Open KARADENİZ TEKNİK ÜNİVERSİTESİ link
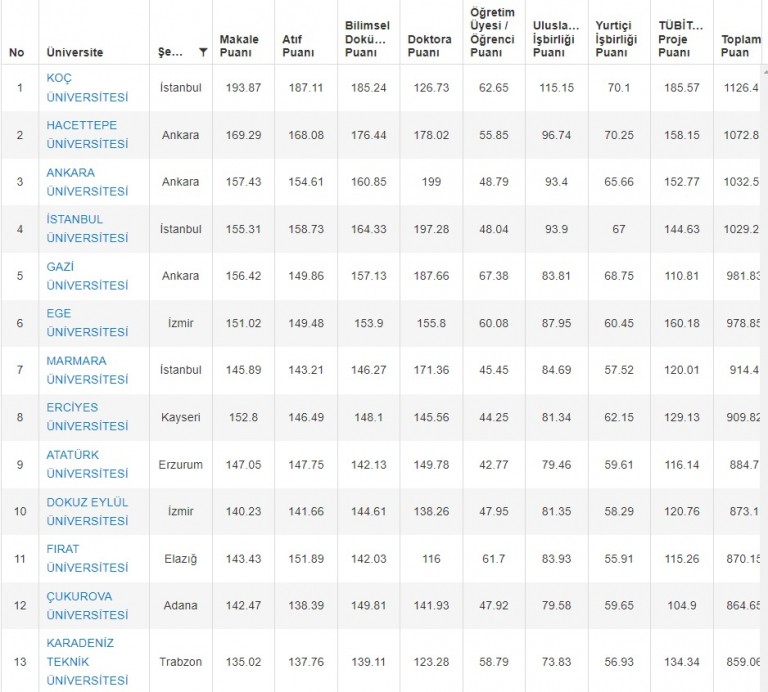The height and width of the screenshot is (692, 768). [x=87, y=661]
